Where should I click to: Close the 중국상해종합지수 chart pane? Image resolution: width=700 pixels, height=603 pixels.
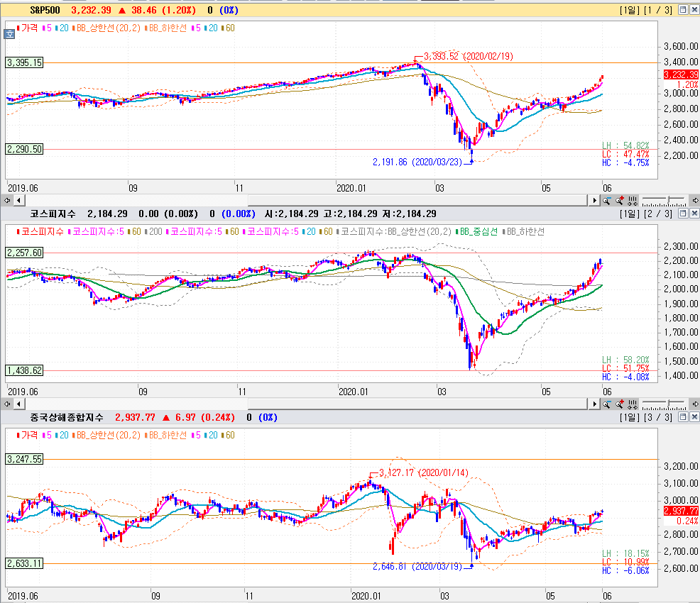click(x=694, y=417)
